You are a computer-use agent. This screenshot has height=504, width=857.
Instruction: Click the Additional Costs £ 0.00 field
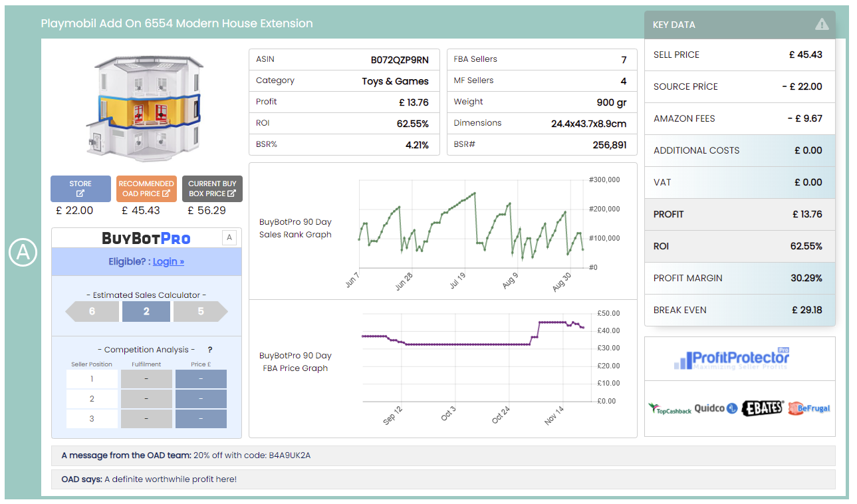(739, 150)
